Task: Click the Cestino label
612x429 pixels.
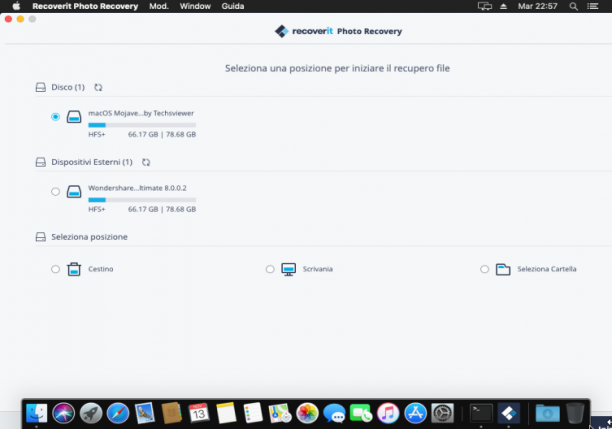Action: click(x=101, y=269)
